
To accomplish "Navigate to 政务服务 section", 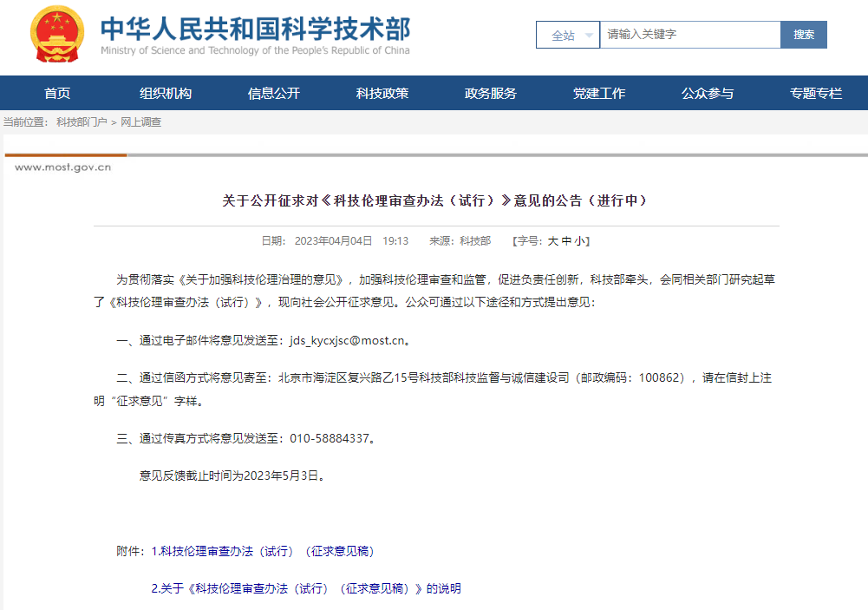I will tap(491, 94).
